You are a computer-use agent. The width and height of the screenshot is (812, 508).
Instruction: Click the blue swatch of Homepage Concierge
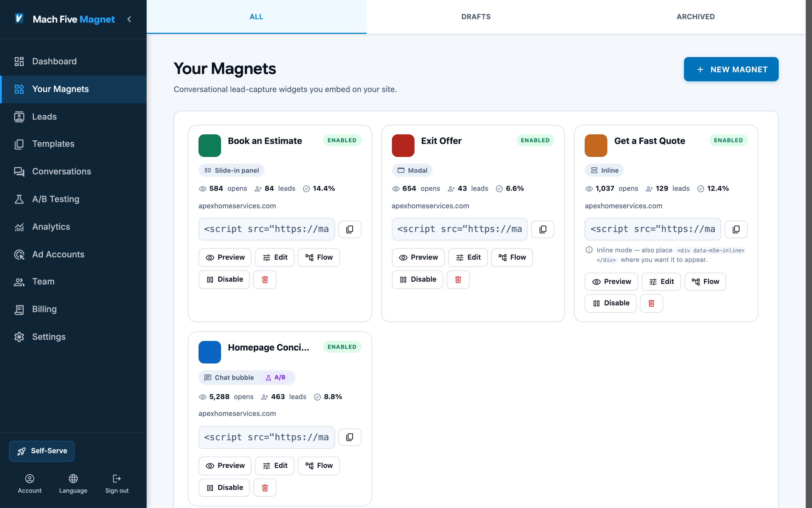tap(210, 352)
